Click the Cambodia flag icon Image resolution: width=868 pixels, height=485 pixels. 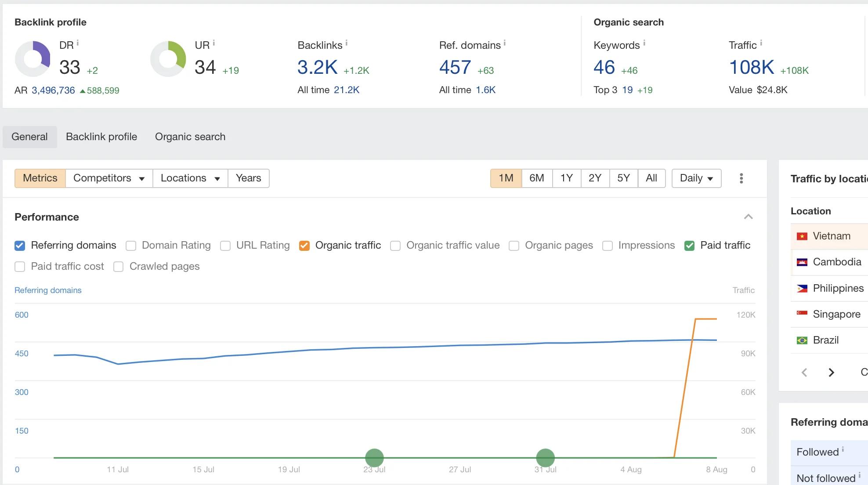tap(802, 262)
